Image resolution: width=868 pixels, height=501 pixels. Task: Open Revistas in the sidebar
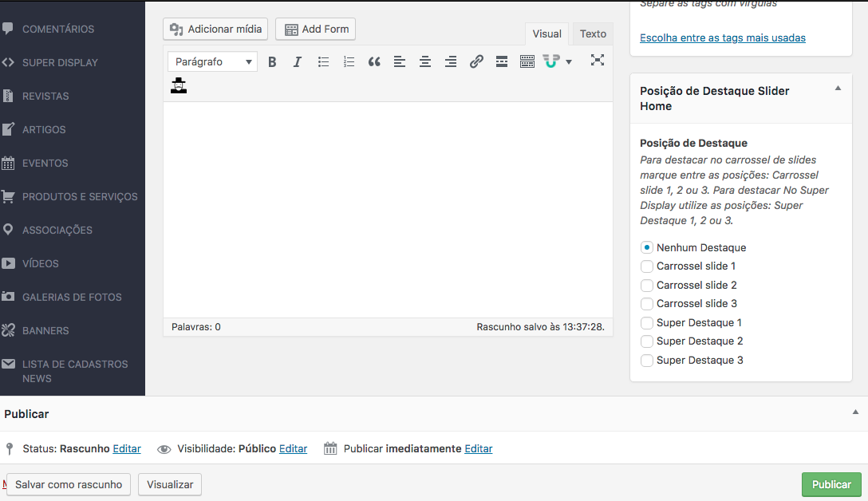(x=45, y=96)
